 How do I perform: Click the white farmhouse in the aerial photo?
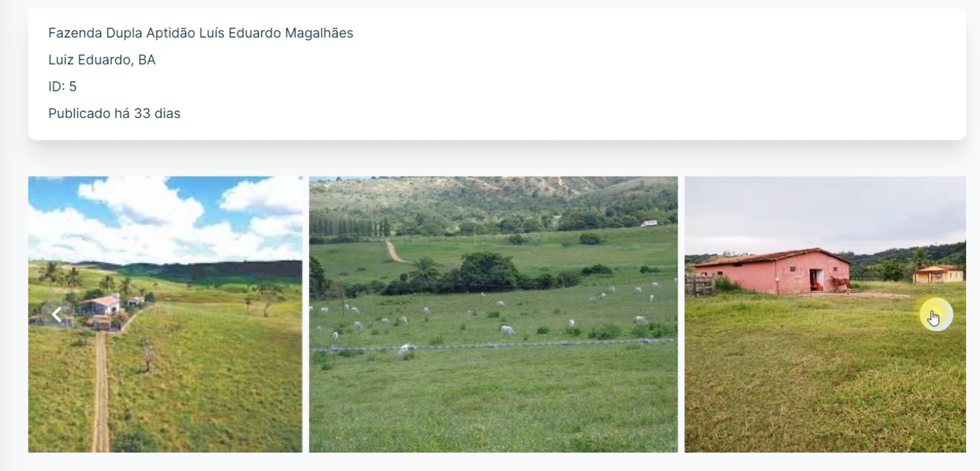101,304
